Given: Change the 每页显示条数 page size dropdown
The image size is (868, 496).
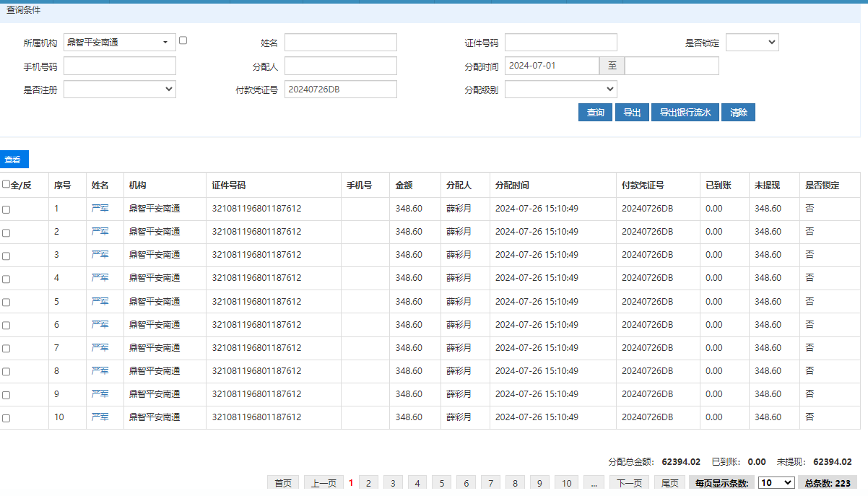Looking at the screenshot, I should click(x=776, y=483).
